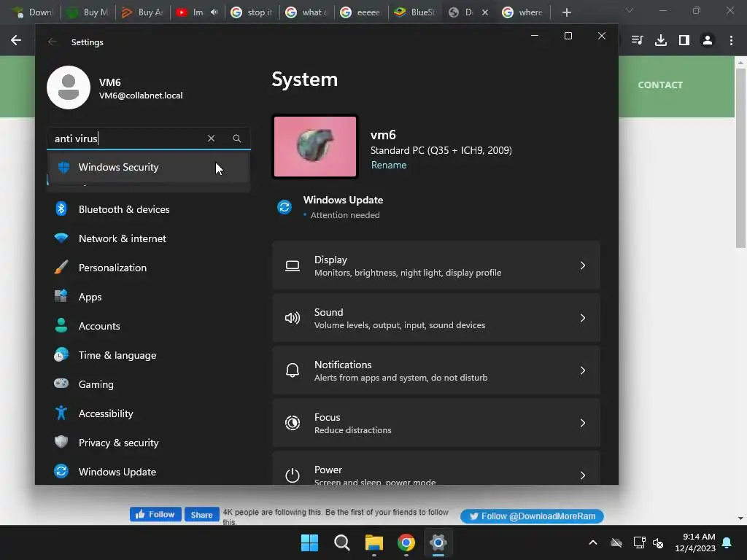
Task: Go back in Settings window
Action: pyautogui.click(x=53, y=42)
